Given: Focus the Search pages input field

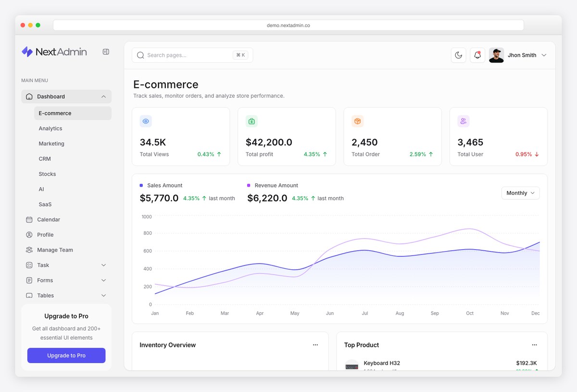Looking at the screenshot, I should coord(192,55).
